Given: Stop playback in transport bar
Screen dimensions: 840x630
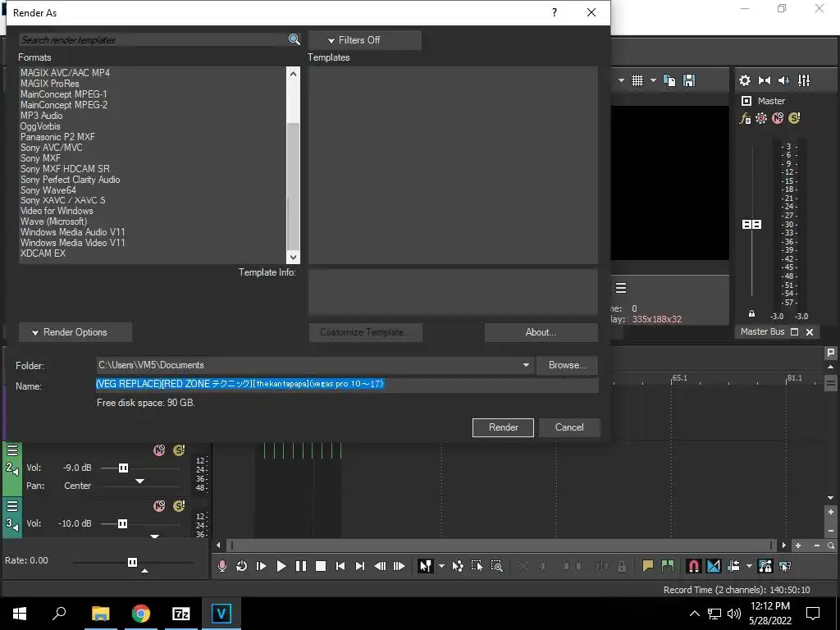Looking at the screenshot, I should pos(321,566).
